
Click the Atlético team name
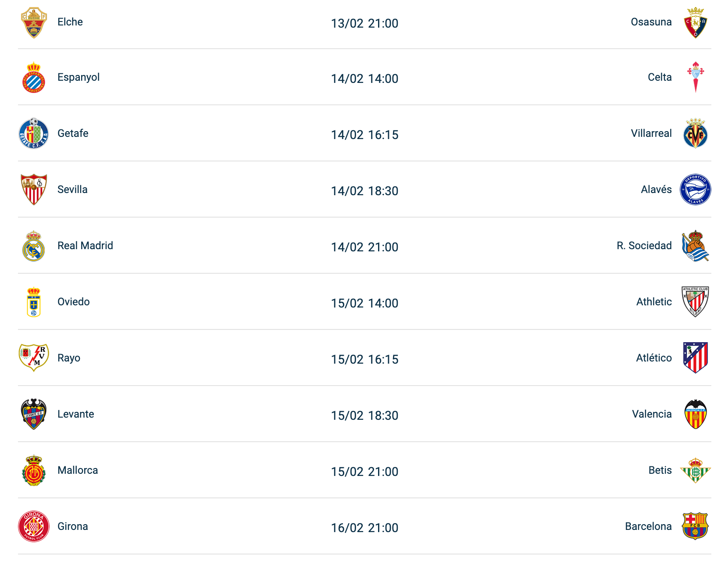(654, 358)
